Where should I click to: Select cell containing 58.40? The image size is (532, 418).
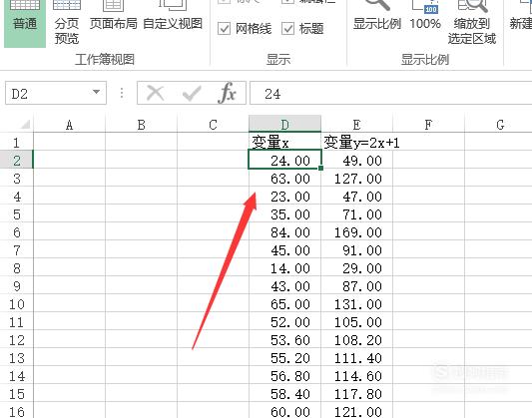[285, 394]
